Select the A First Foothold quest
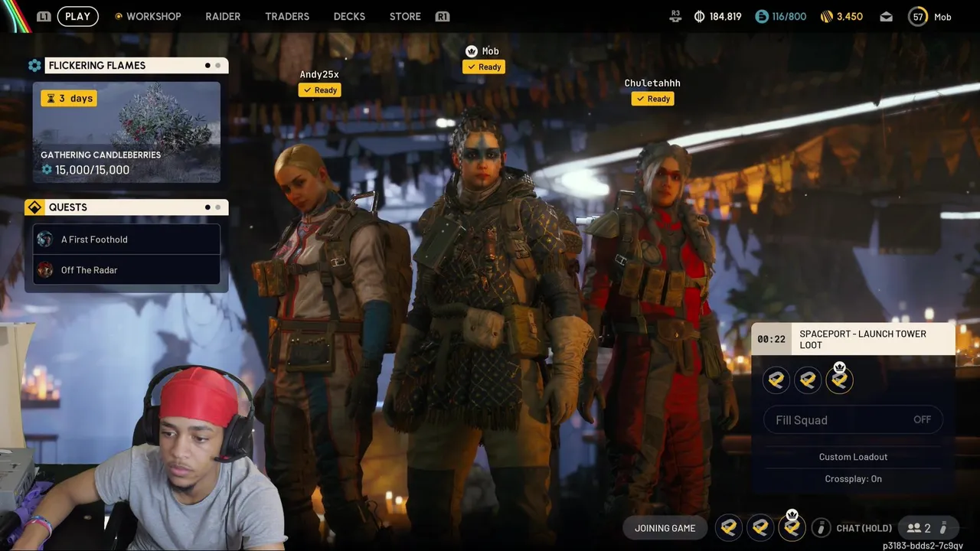 coord(126,240)
